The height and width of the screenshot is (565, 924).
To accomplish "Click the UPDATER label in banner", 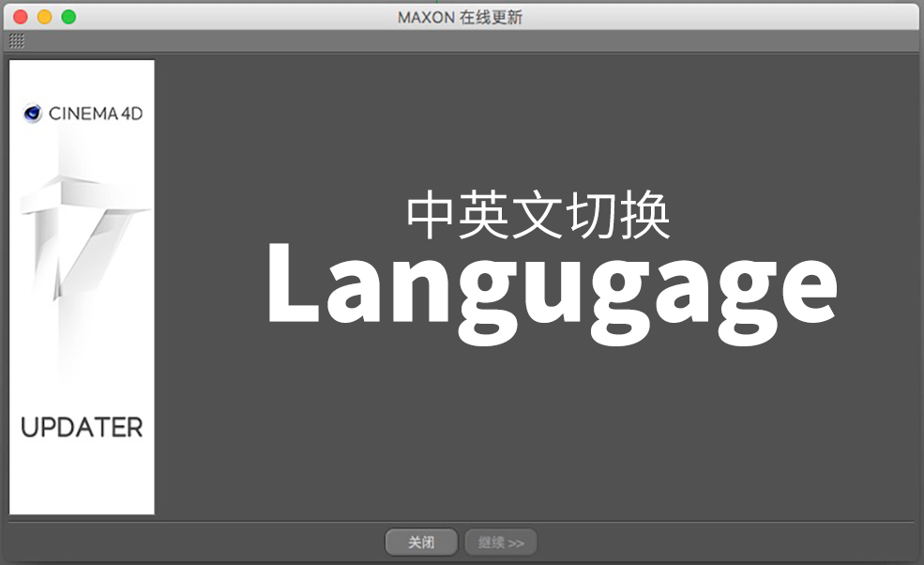I will [x=82, y=428].
